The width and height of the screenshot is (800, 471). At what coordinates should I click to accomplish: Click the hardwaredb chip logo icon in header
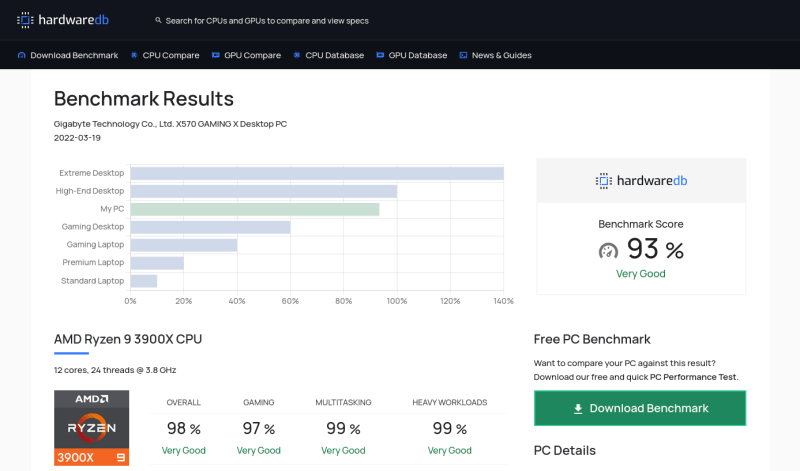25,20
